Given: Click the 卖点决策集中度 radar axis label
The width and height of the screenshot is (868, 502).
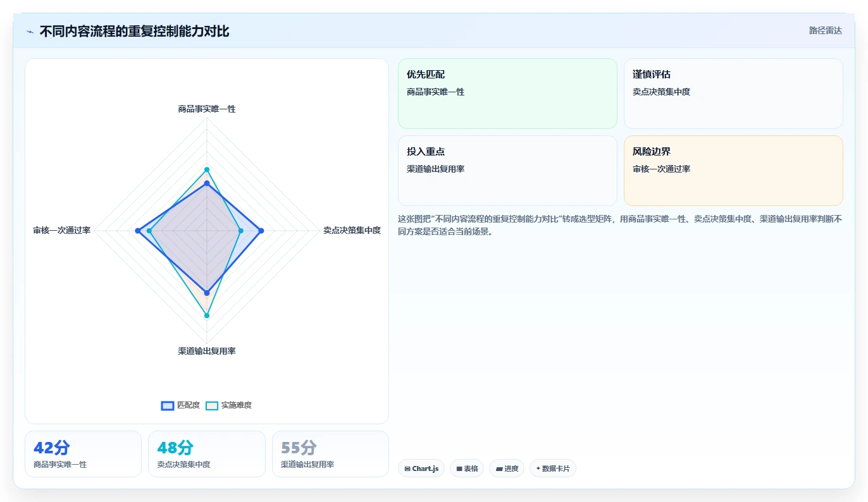Looking at the screenshot, I should click(x=352, y=230).
